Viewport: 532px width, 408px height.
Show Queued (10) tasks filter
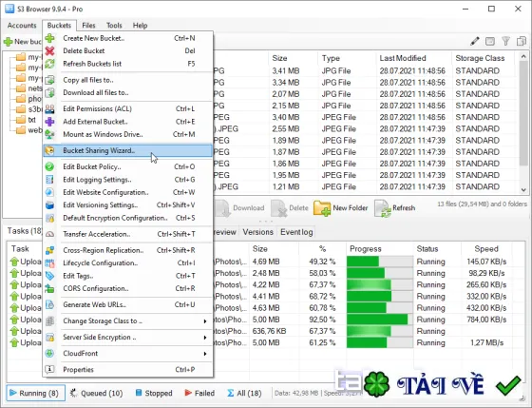pyautogui.click(x=96, y=393)
